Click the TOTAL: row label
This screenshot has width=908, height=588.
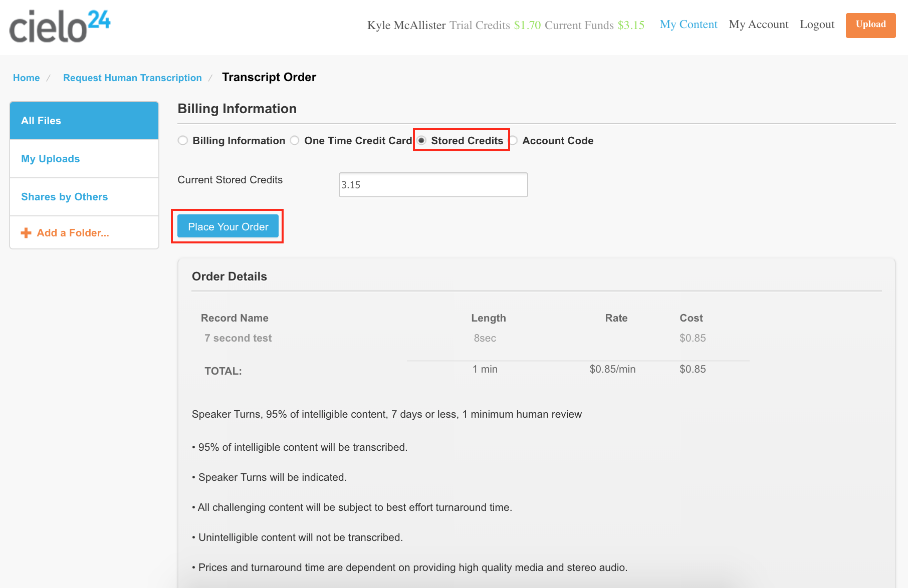tap(223, 371)
